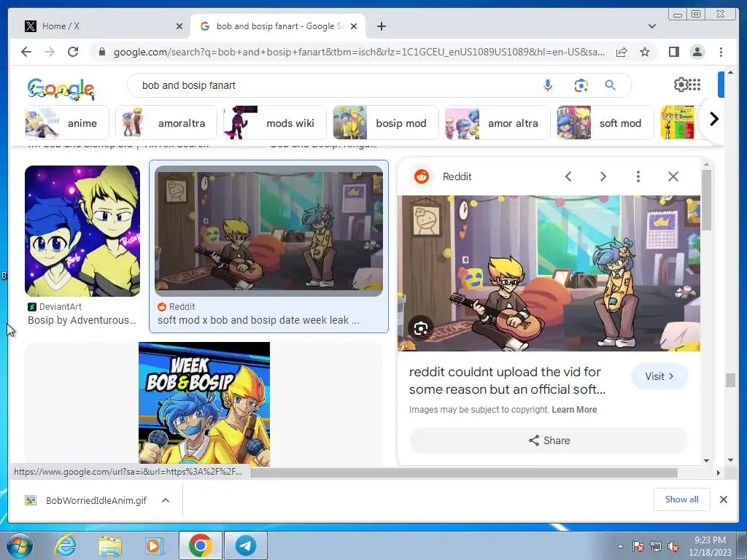
Task: Click the selected Reddit guitar scene thumbnail
Action: [x=268, y=231]
